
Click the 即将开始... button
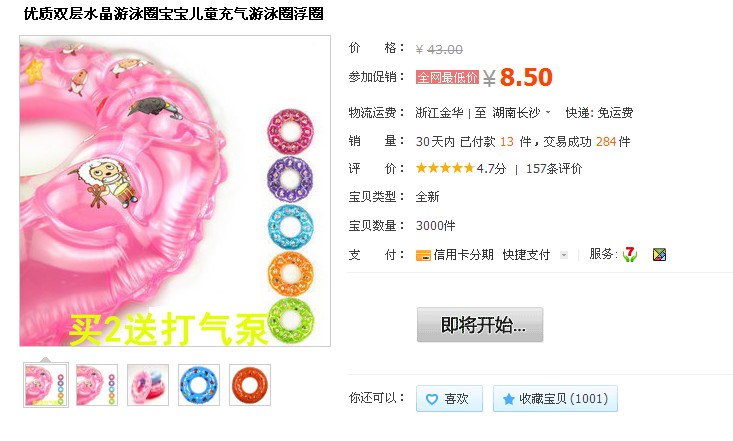click(480, 325)
